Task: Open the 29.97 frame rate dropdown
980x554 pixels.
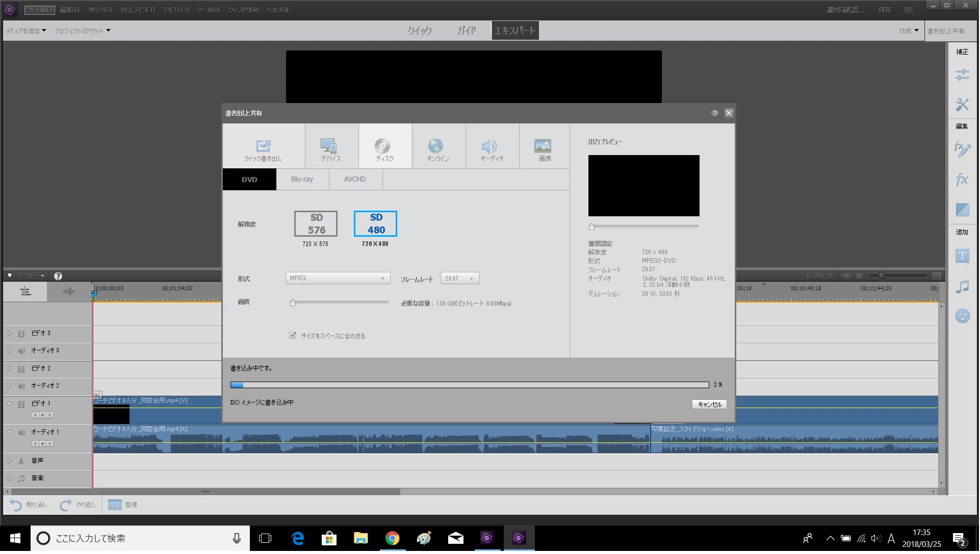Action: point(460,279)
